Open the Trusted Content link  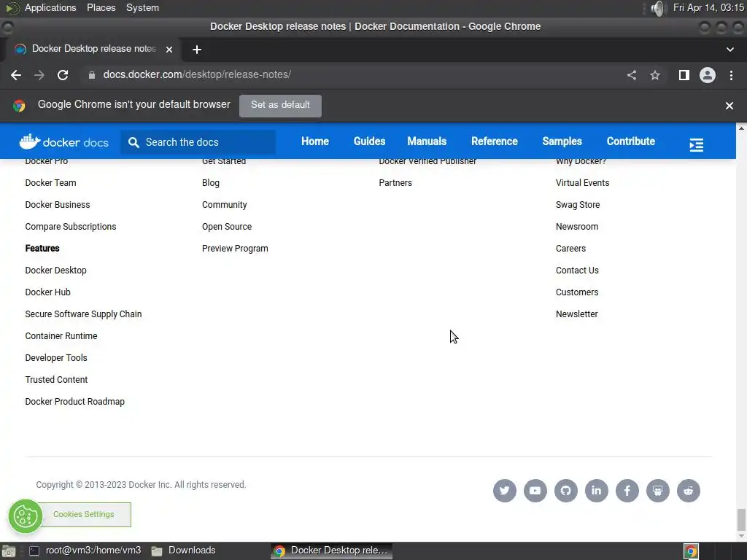(x=56, y=380)
